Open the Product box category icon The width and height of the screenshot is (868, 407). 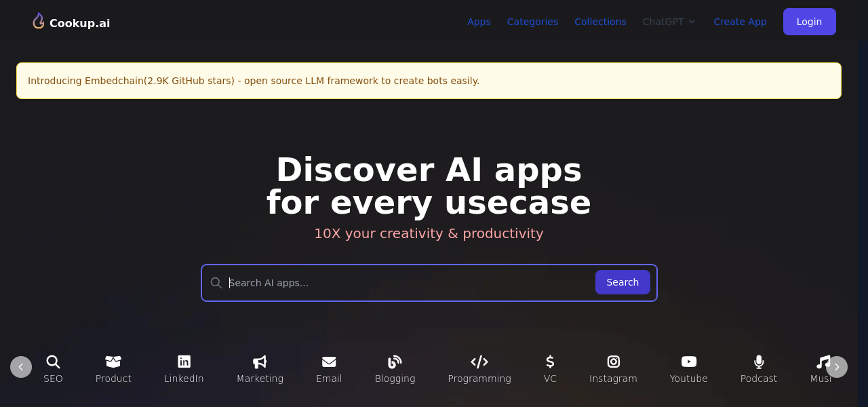click(x=113, y=362)
